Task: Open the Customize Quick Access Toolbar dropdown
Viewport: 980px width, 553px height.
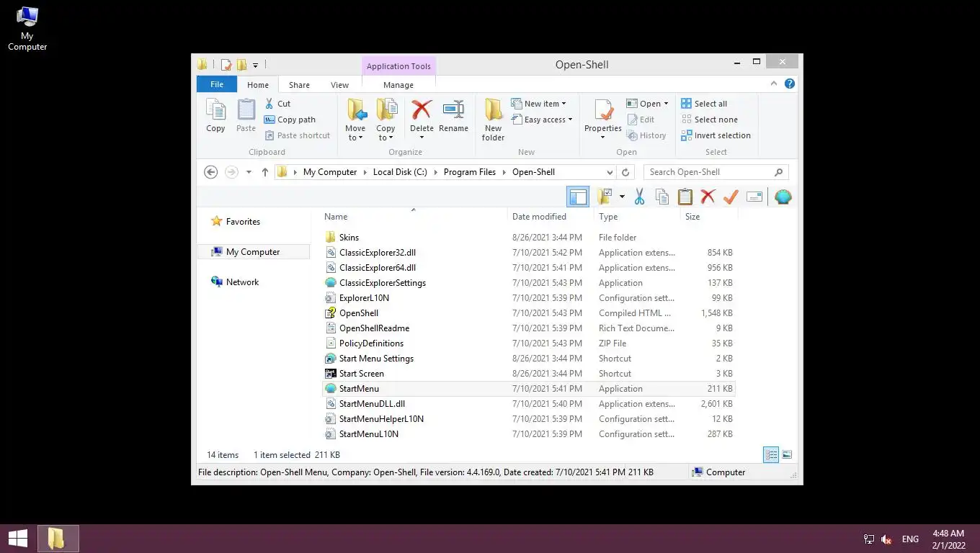Action: tap(255, 66)
